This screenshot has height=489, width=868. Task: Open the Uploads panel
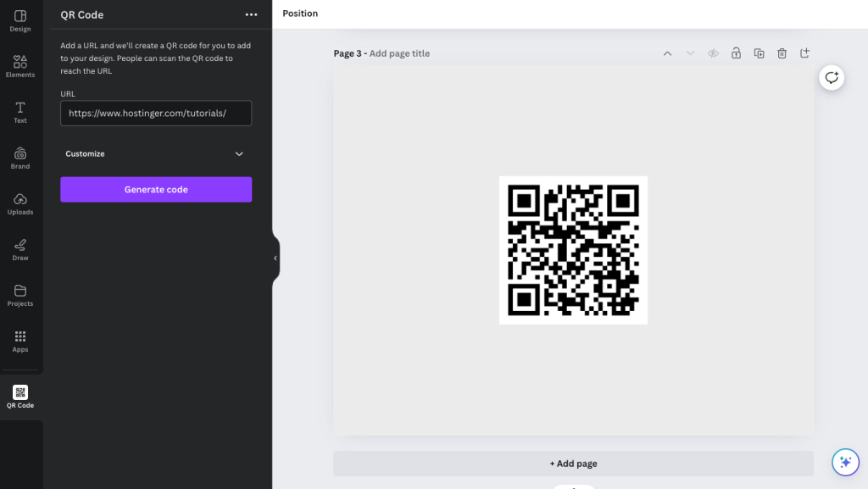click(19, 203)
